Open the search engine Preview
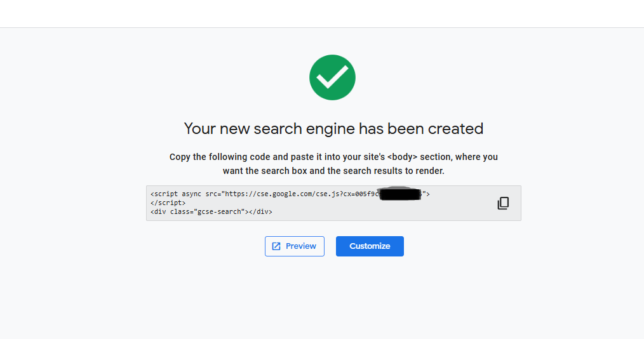This screenshot has height=339, width=644. (x=295, y=246)
